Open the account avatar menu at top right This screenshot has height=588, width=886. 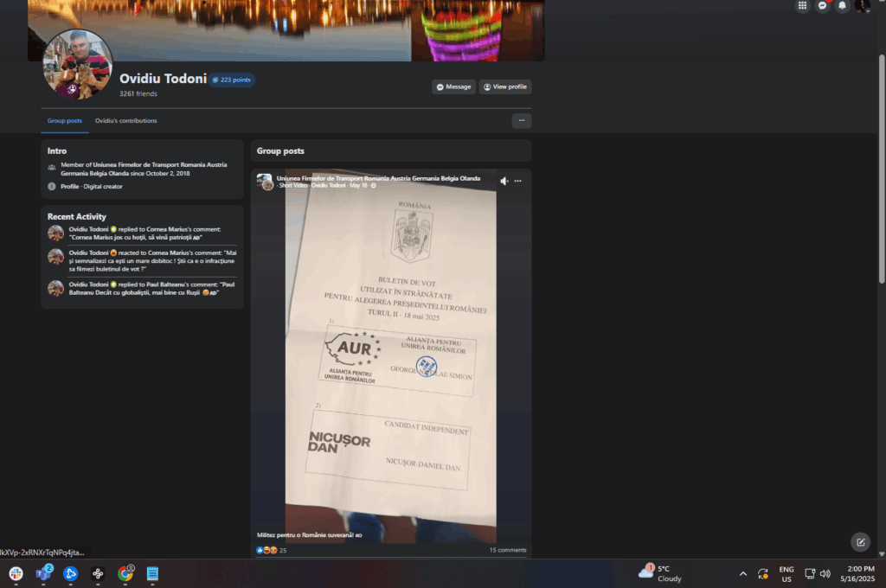click(863, 6)
